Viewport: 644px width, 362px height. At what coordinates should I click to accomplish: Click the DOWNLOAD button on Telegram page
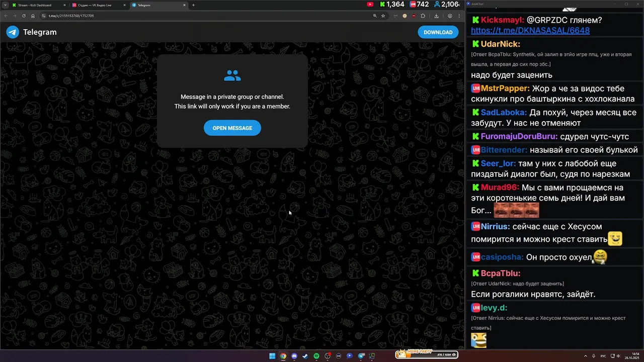pyautogui.click(x=438, y=32)
